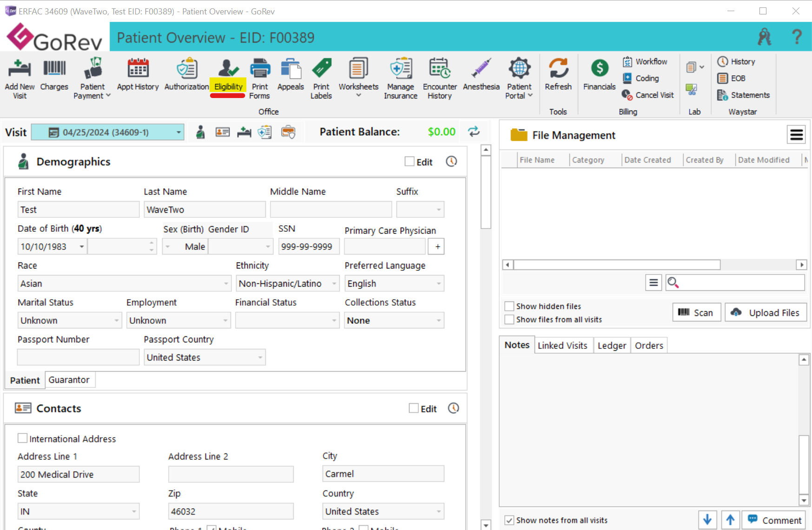The image size is (812, 530).
Task: Open the Add New Visit tool
Action: 20,79
